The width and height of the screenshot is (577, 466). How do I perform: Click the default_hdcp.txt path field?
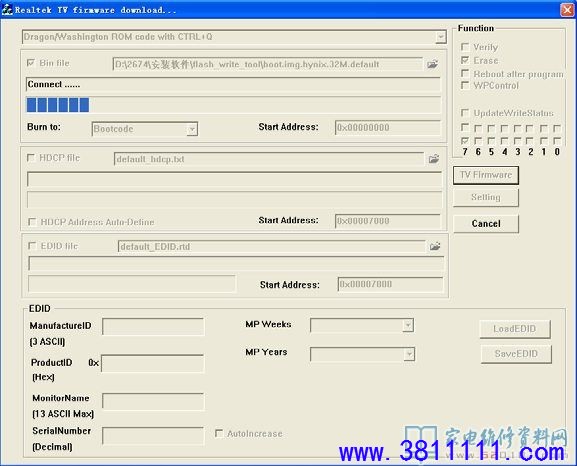pyautogui.click(x=269, y=159)
